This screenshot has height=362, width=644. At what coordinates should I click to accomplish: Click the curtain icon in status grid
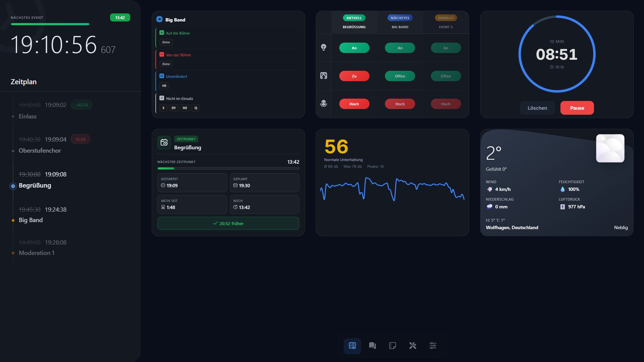click(x=323, y=76)
